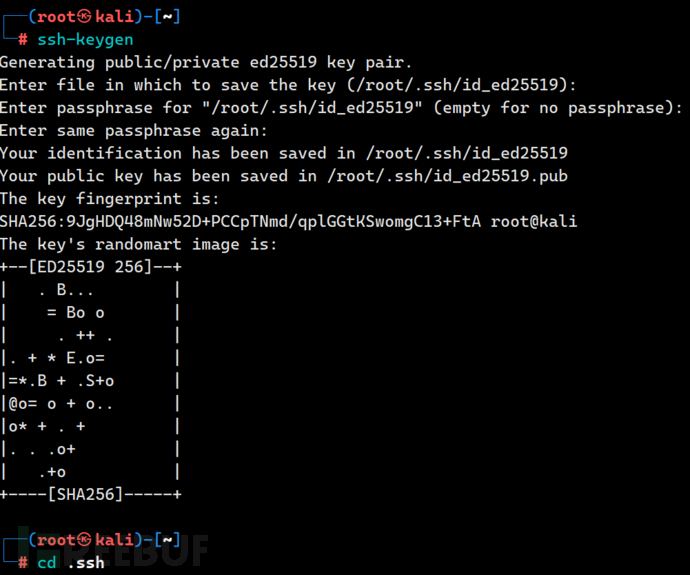Click the cd .ssh command
Image resolution: width=690 pixels, height=575 pixels.
click(x=71, y=563)
